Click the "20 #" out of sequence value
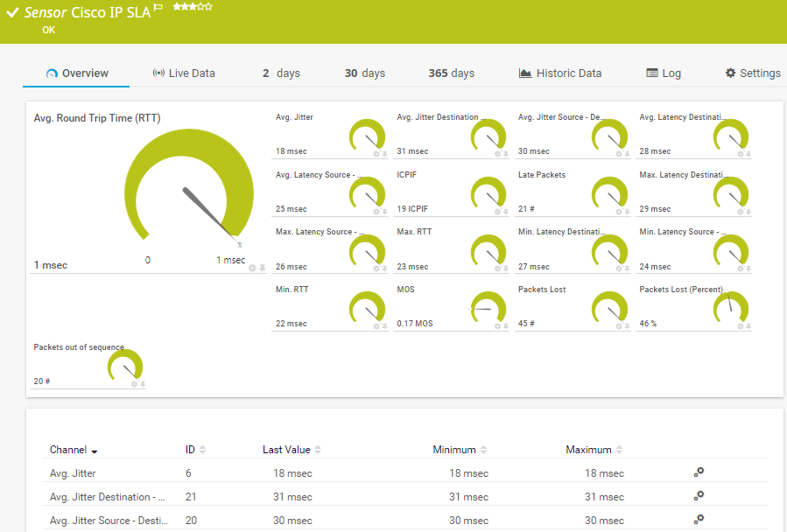This screenshot has height=532, width=787. tap(42, 381)
